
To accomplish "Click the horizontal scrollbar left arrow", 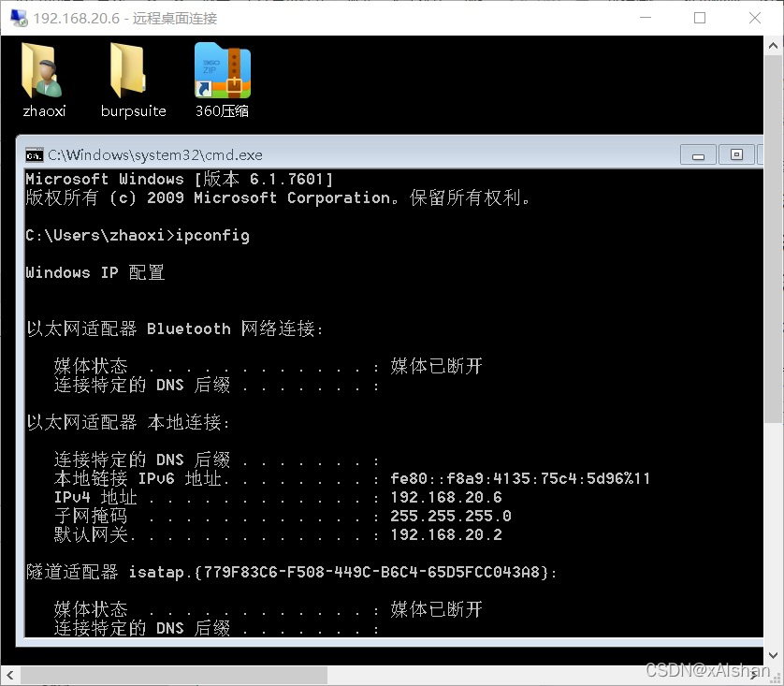I will (x=9, y=673).
